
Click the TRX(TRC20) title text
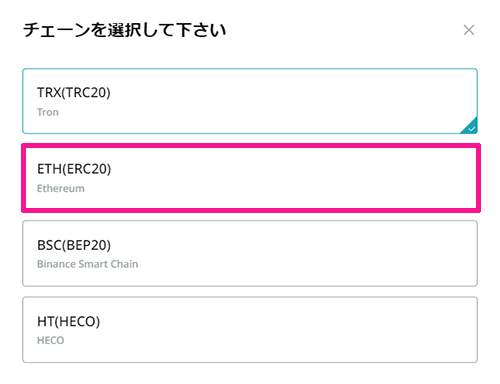pyautogui.click(x=74, y=93)
